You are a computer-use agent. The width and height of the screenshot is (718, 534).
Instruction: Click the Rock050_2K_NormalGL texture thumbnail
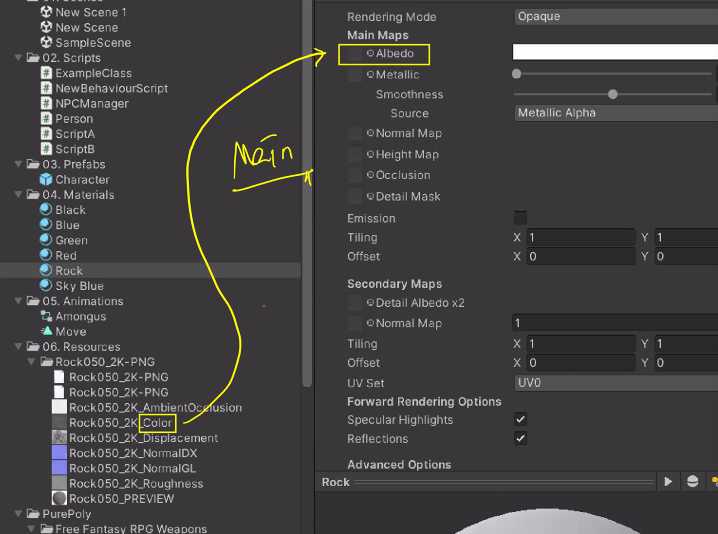[60, 468]
